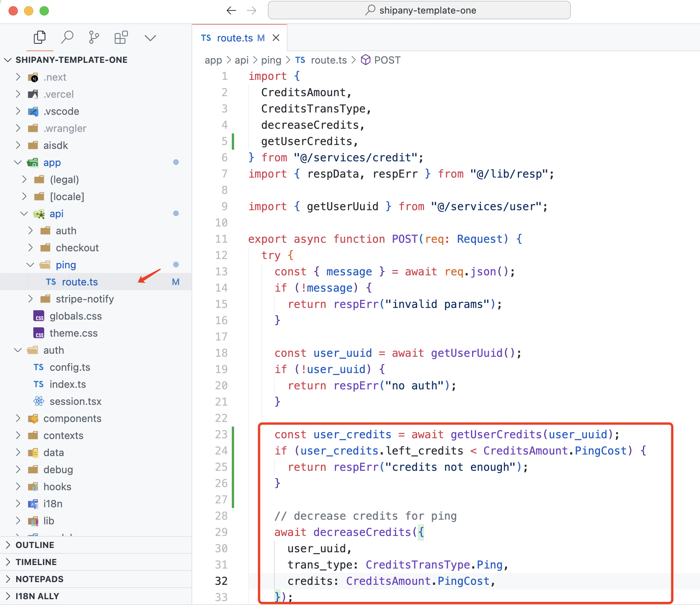Open globals.css file in explorer
The height and width of the screenshot is (605, 700).
tap(76, 316)
